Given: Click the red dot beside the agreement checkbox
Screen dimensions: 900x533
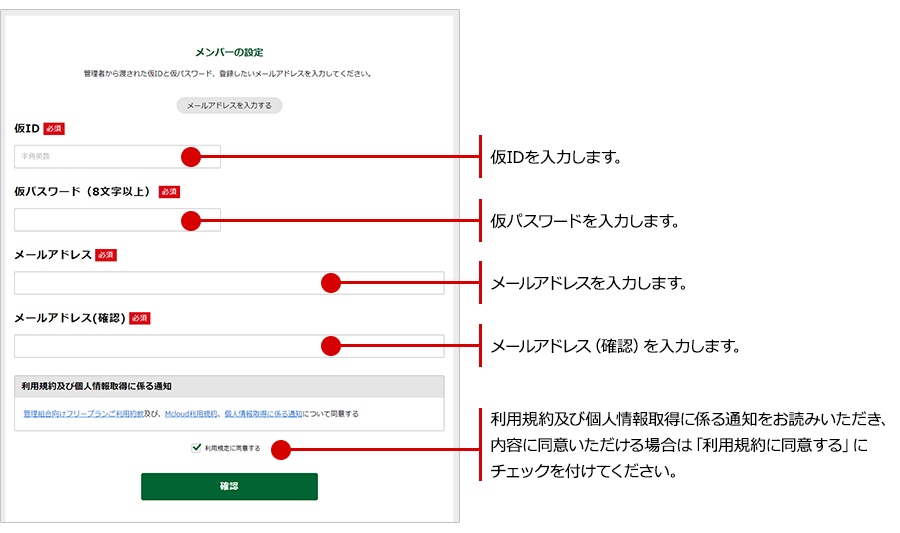Looking at the screenshot, I should click(x=281, y=450).
